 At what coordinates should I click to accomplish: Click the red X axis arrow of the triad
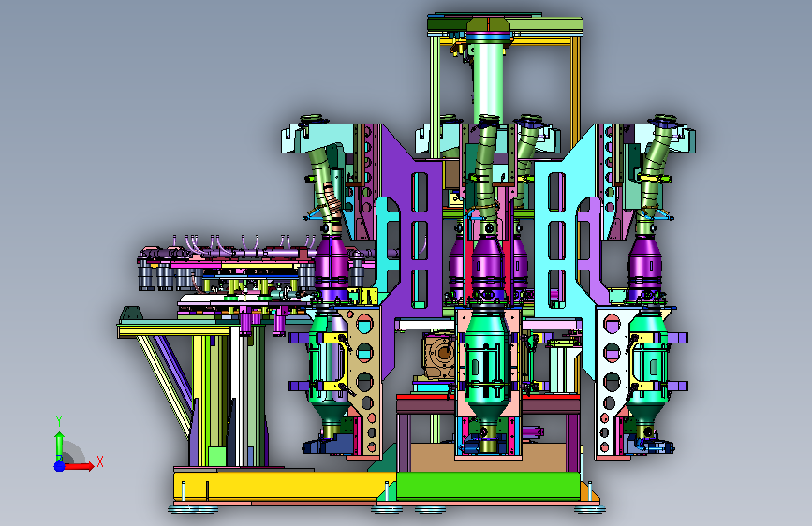pos(79,466)
